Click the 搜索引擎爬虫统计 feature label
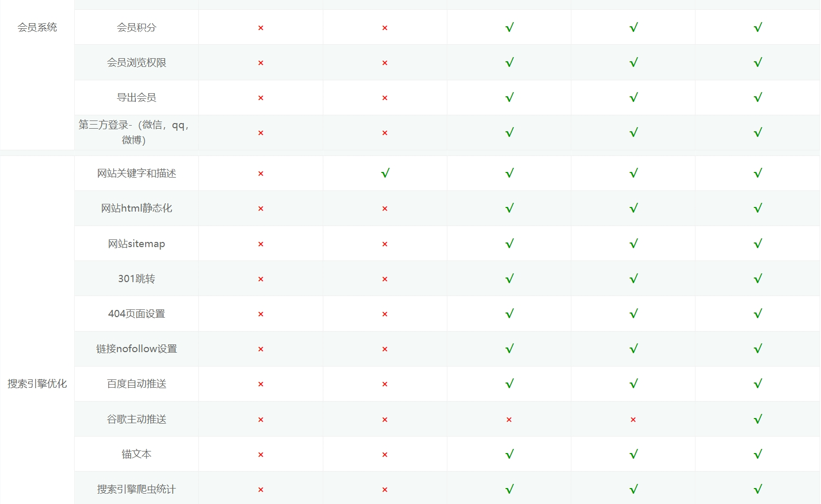This screenshot has width=821, height=504. tap(136, 490)
